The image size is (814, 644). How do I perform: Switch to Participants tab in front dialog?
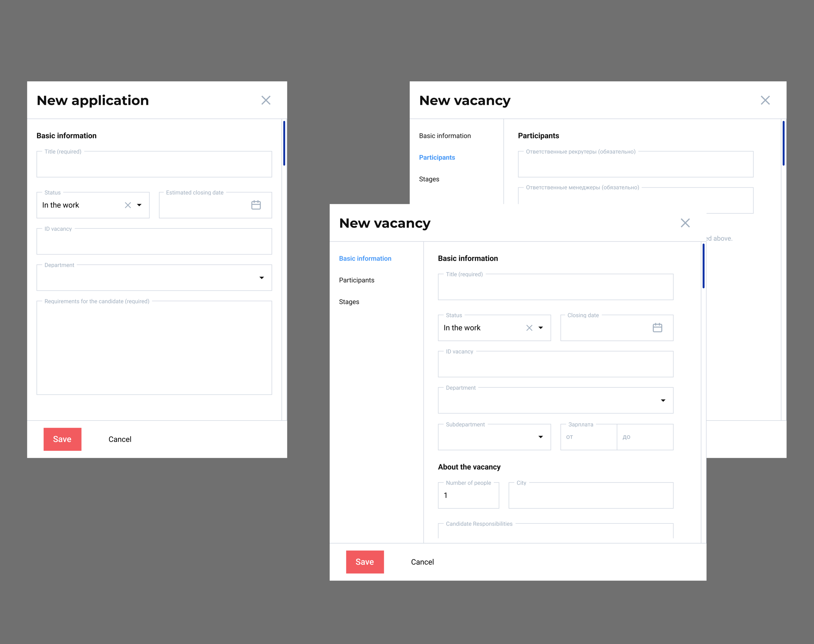pyautogui.click(x=356, y=280)
